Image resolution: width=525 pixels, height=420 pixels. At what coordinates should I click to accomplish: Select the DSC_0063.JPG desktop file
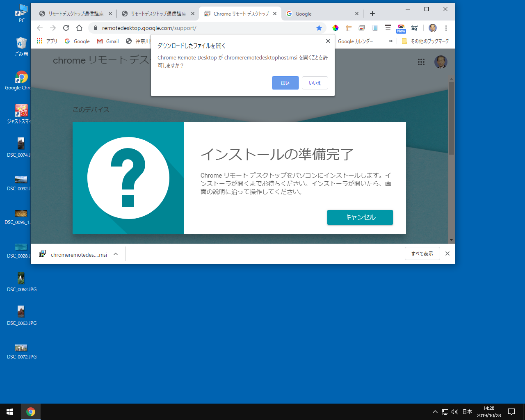(x=22, y=316)
